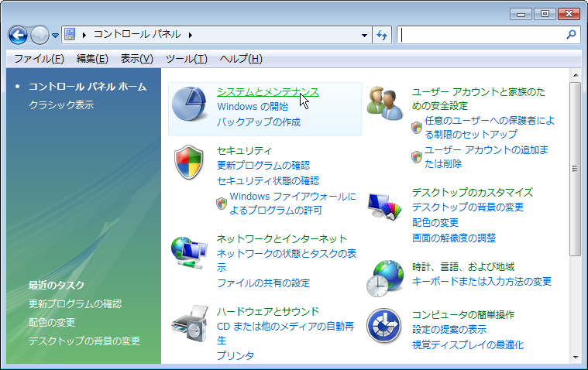
Task: Open ユーザー アカウントと家族のための安全設定 heading
Action: point(479,98)
